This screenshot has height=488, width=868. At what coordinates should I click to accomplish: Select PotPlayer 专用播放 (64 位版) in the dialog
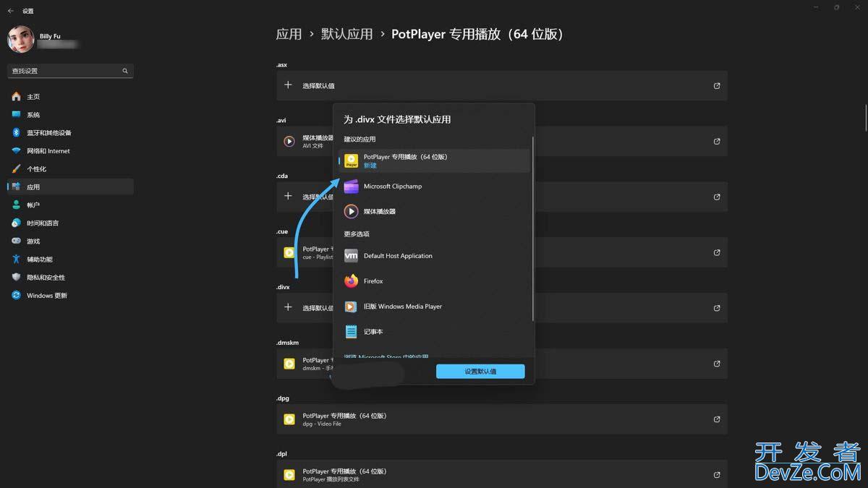434,160
